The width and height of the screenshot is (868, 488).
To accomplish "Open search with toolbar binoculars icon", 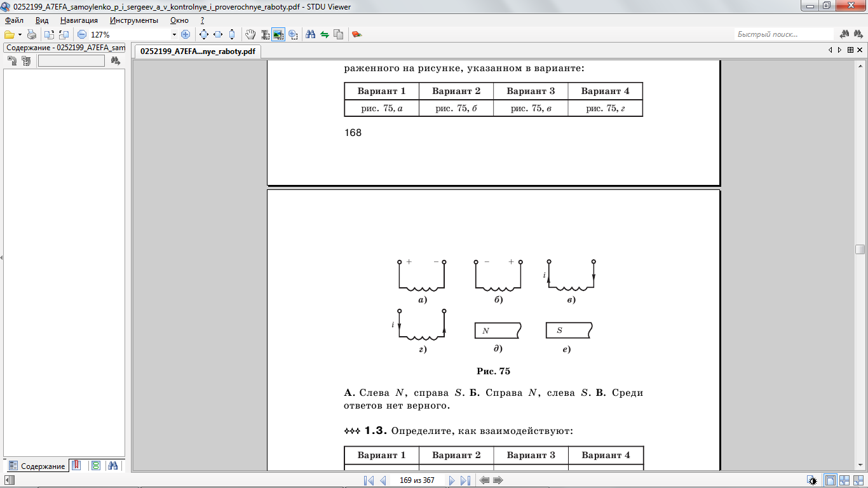I will (311, 34).
